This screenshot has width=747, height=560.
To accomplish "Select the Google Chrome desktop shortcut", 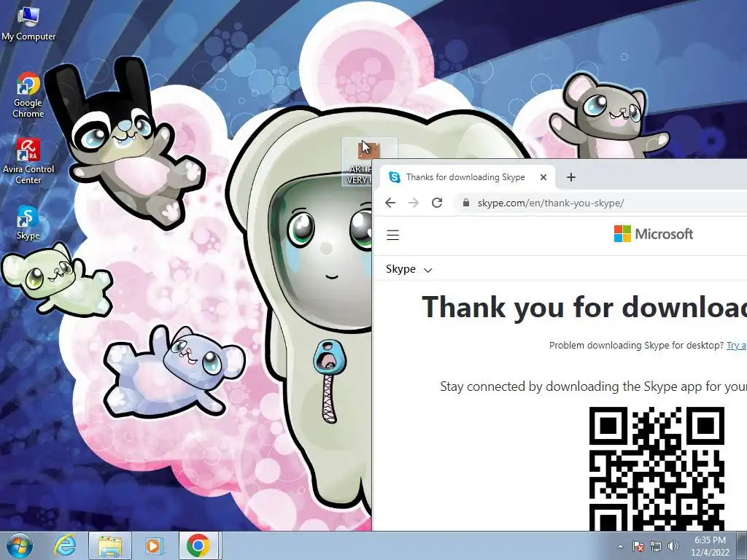I will tap(28, 95).
